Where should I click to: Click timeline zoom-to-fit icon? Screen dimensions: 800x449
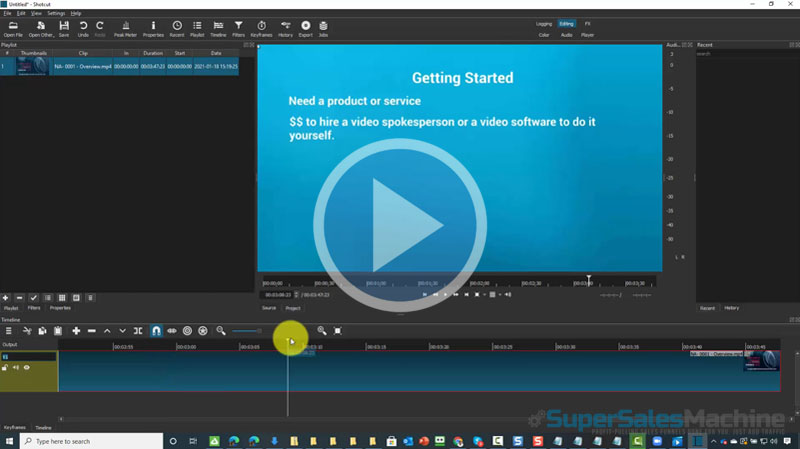click(x=338, y=331)
